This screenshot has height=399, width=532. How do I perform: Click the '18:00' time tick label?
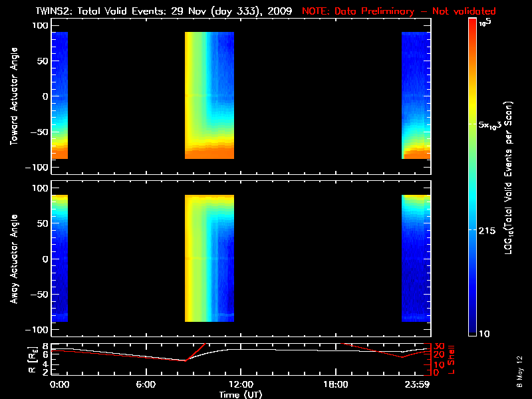(335, 384)
